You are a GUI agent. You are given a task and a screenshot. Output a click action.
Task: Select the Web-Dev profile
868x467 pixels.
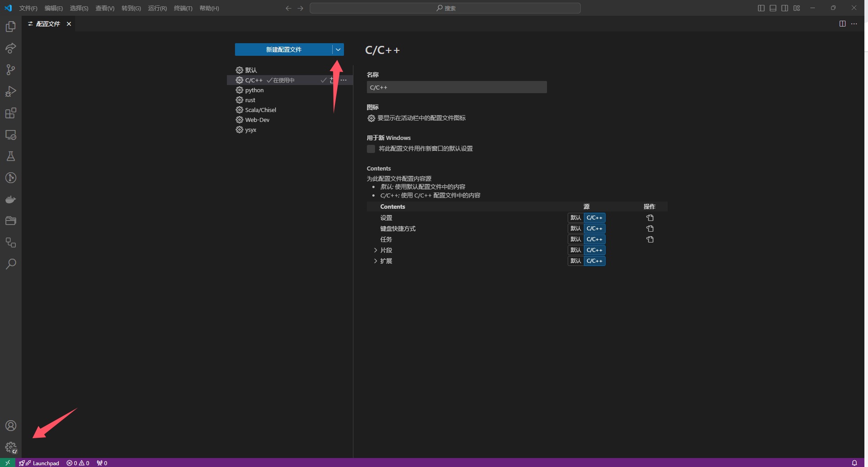click(290, 120)
